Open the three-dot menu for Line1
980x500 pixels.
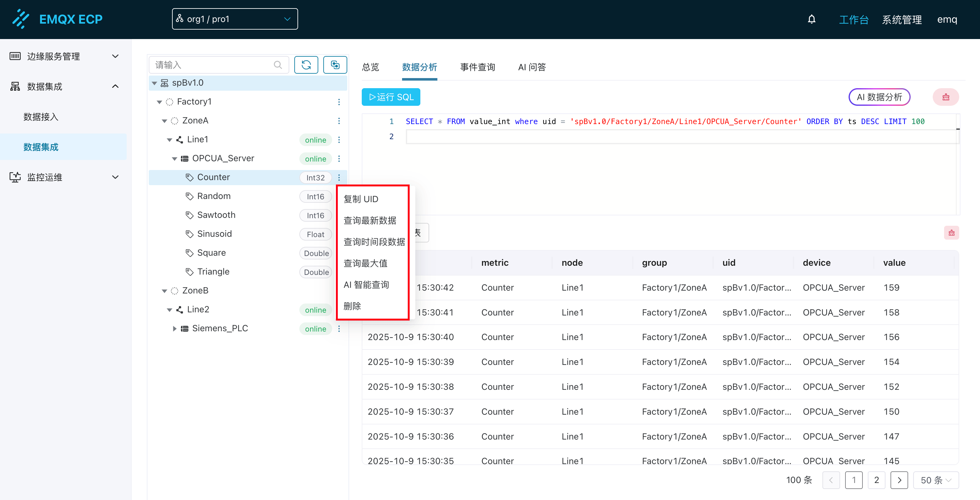[339, 140]
